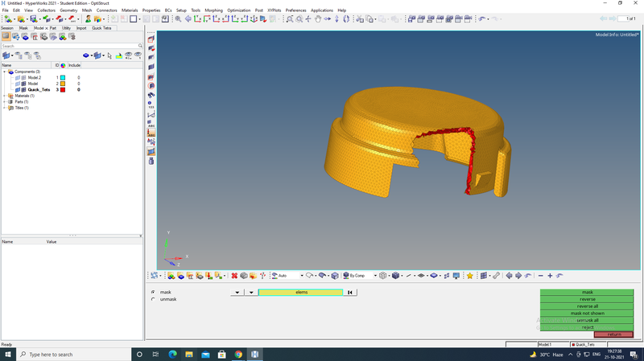644x361 pixels.
Task: Click the selector arrow icon in browser
Action: click(109, 55)
